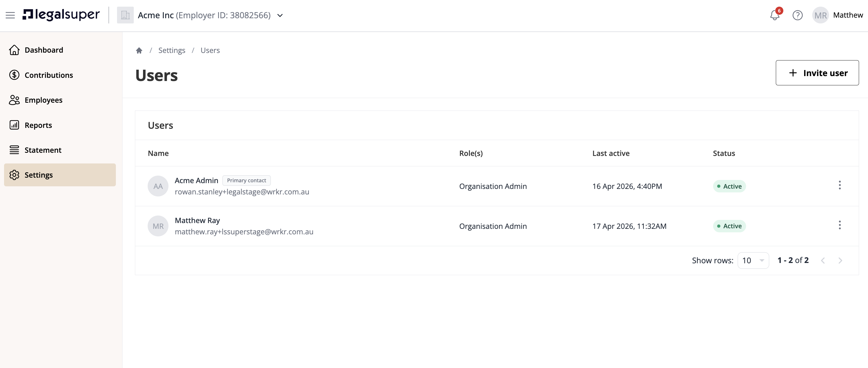Go to next page of users
This screenshot has height=368, width=868.
pyautogui.click(x=840, y=260)
